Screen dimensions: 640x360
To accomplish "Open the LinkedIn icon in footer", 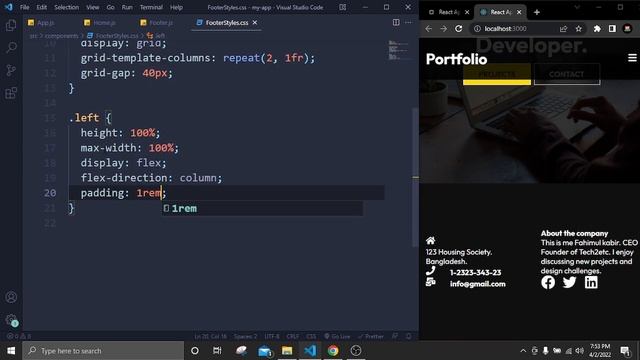I will point(591,282).
